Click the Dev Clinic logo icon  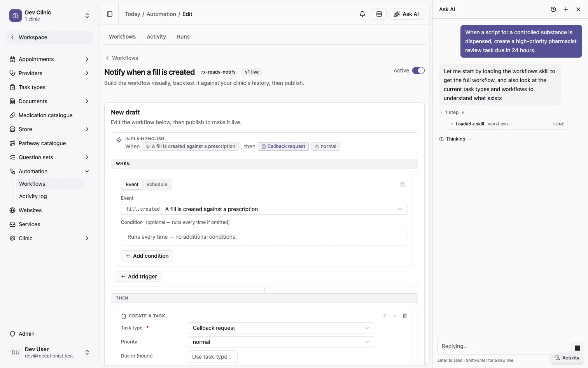pos(16,16)
